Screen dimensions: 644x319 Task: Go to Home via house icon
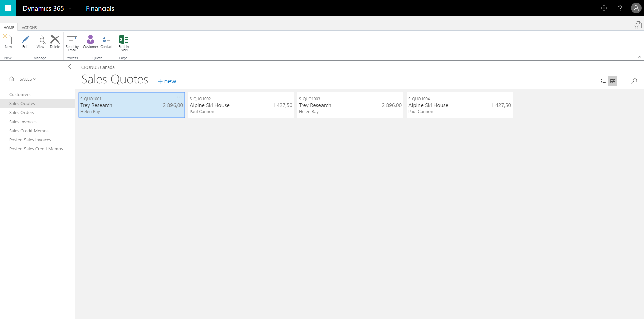click(12, 79)
